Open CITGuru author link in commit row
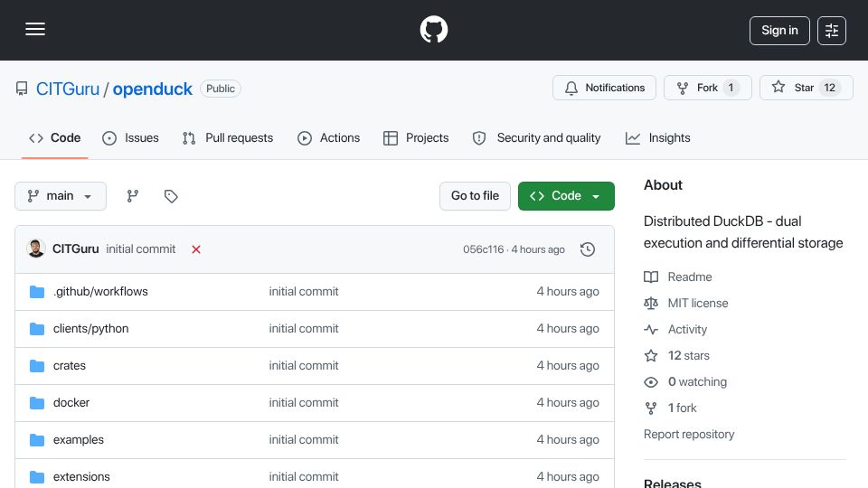Viewport: 868px width, 488px height. pos(75,249)
